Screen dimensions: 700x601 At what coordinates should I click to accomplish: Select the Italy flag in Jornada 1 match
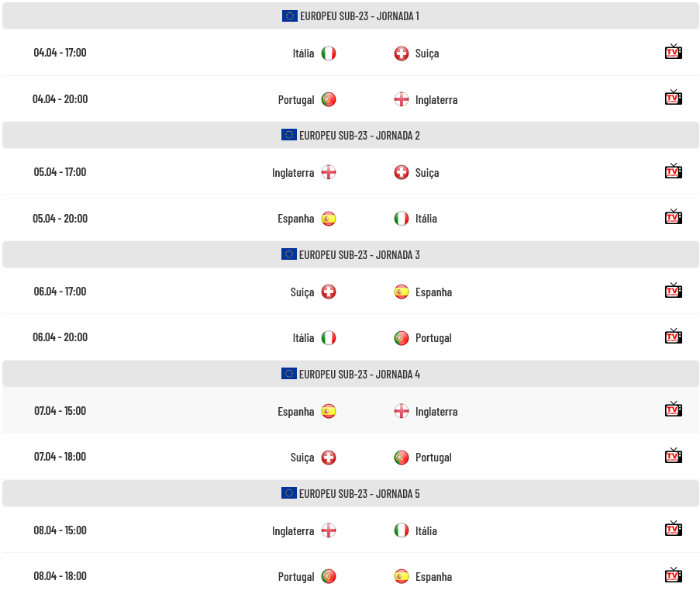tap(329, 54)
